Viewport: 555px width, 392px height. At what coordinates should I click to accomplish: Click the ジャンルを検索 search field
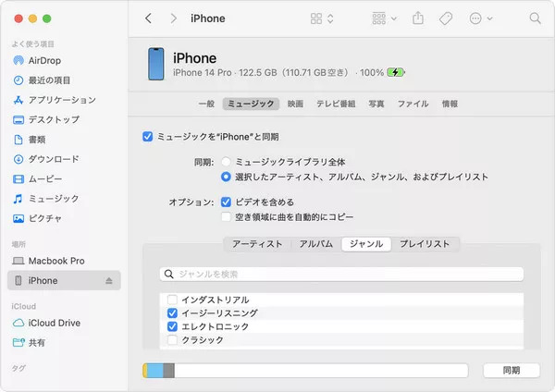[341, 275]
